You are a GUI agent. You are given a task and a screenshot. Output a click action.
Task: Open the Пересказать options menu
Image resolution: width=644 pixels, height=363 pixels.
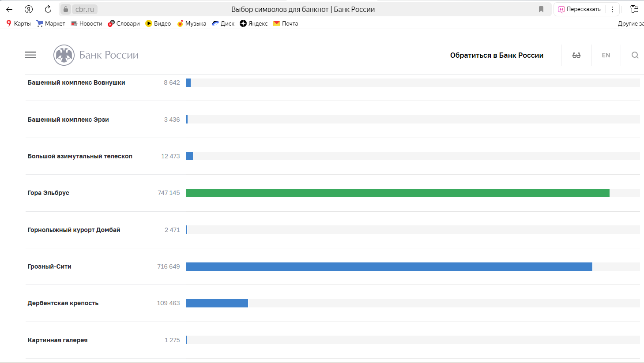(x=613, y=9)
